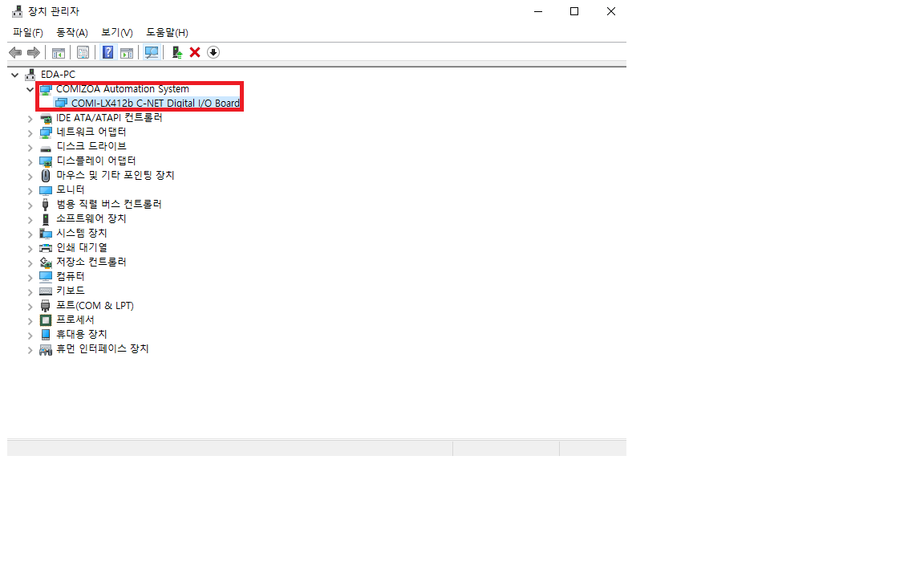Click Show/Hide console tree toolbar icon

tap(58, 52)
